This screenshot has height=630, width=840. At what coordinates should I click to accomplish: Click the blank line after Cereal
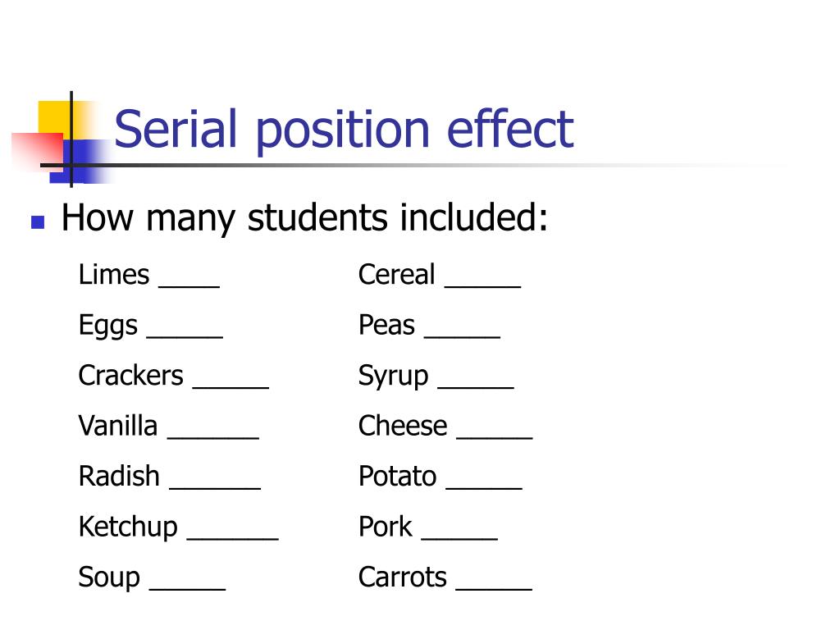click(x=483, y=286)
